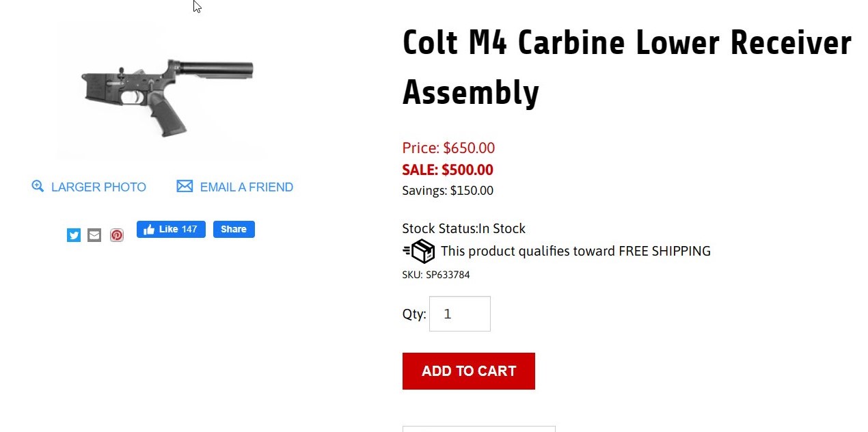Click the original Price: $650.00 text
868x432 pixels.
pyautogui.click(x=448, y=148)
